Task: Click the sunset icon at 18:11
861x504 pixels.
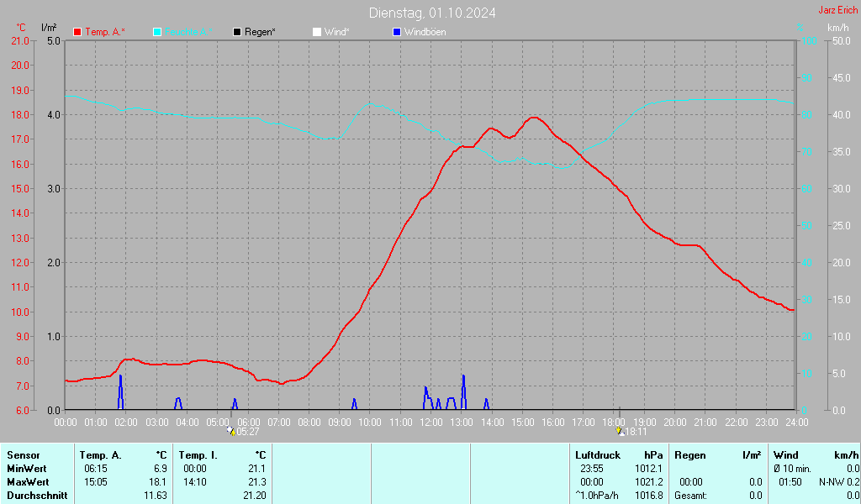Action: point(621,431)
